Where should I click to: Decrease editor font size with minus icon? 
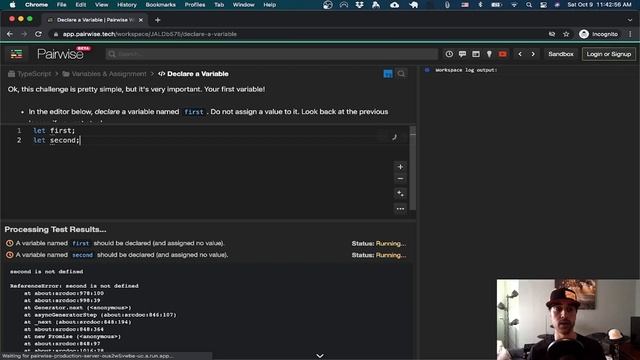[400, 179]
